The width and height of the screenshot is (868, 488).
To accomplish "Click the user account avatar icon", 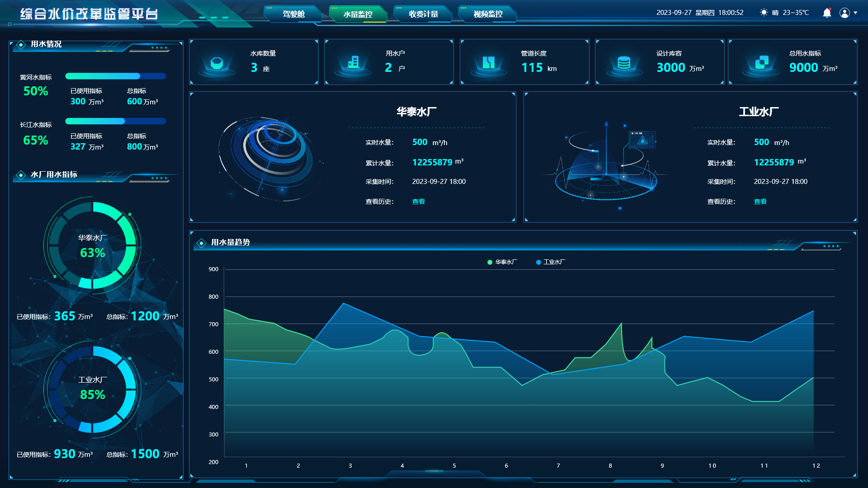I will click(x=844, y=13).
